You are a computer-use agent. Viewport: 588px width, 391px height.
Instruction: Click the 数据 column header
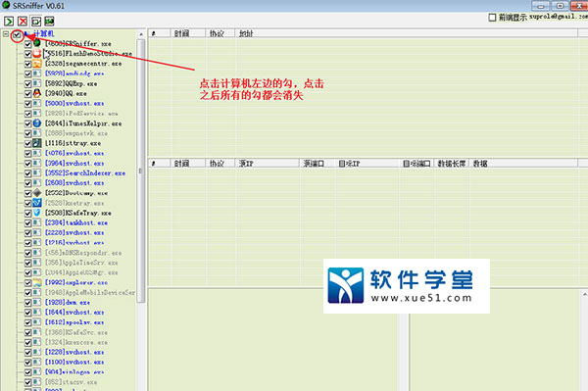click(523, 163)
